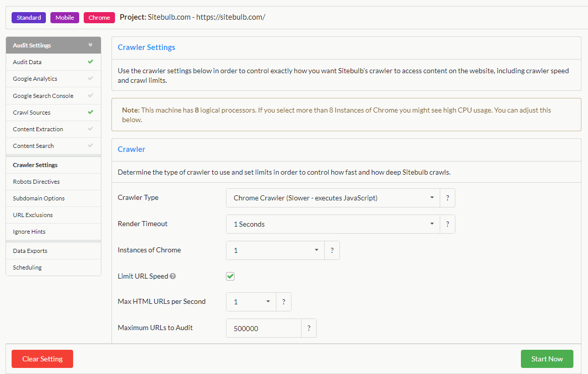Open help for Instances of Chrome
Screen dimensions: 588x374
[x=332, y=250]
